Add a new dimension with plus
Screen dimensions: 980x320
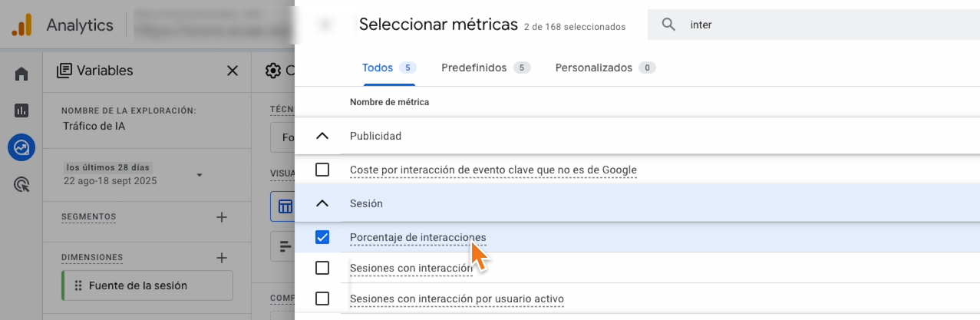click(x=222, y=258)
